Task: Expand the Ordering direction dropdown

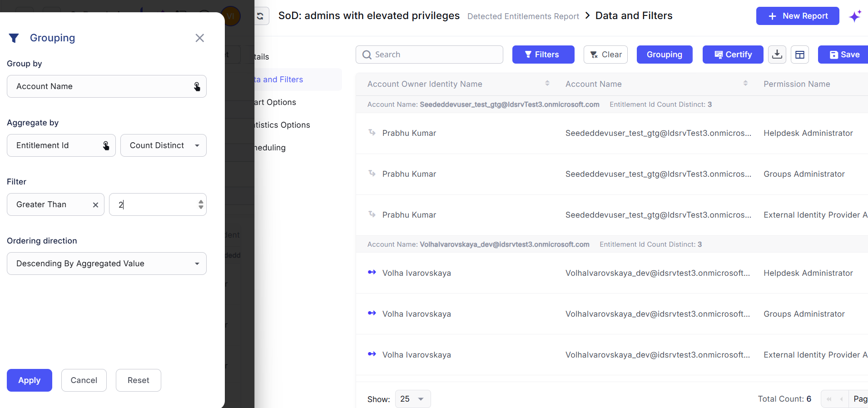Action: tap(107, 264)
